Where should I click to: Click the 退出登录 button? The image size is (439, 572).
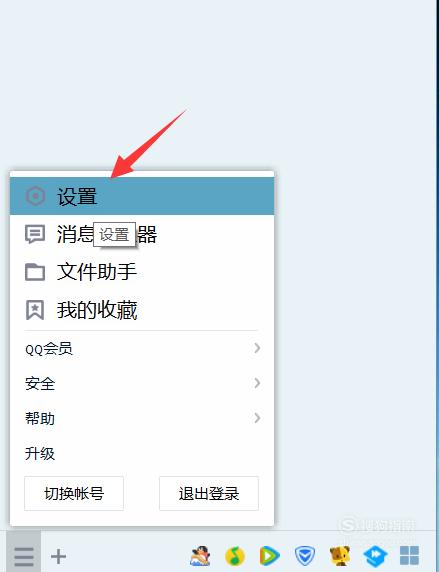pyautogui.click(x=209, y=493)
